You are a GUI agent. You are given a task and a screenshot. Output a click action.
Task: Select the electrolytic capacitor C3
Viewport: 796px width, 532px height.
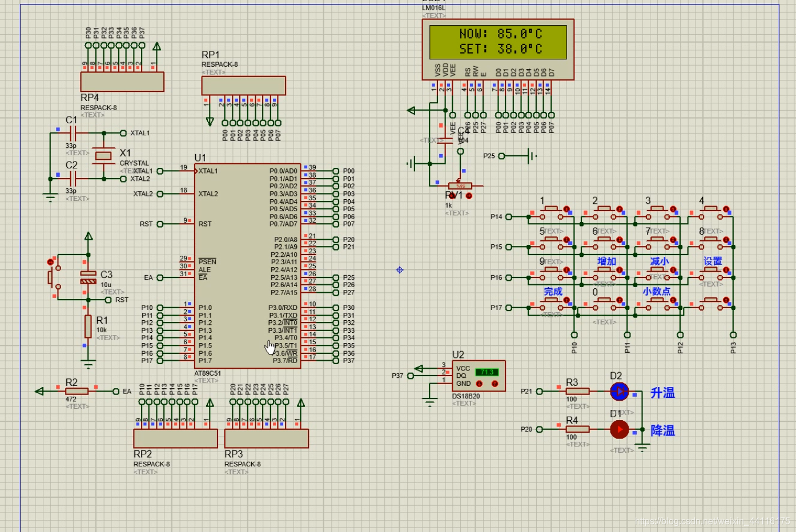coord(89,277)
